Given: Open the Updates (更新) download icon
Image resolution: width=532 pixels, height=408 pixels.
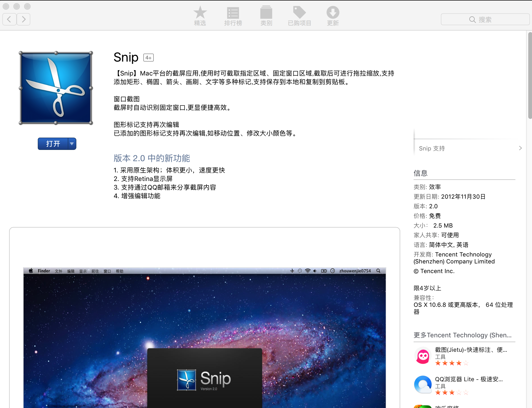Looking at the screenshot, I should pos(333,13).
